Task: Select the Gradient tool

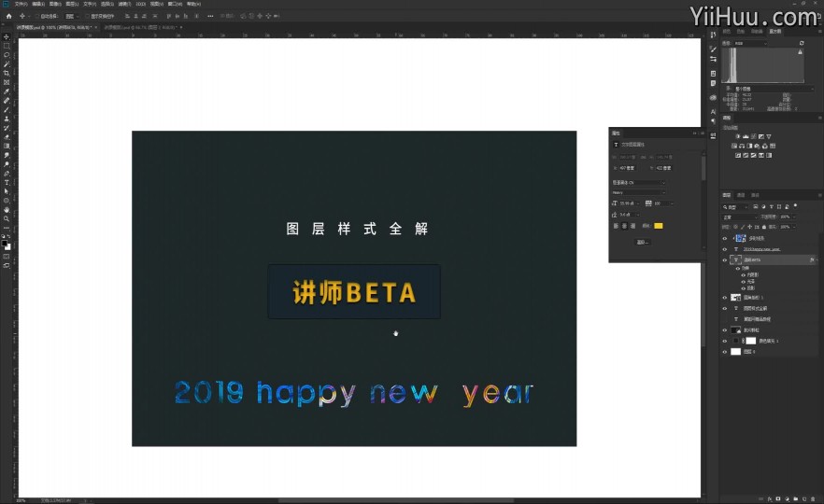Action: click(7, 146)
